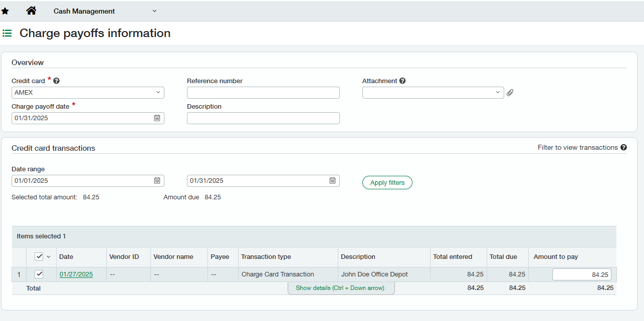Screen dimensions: 644x321
Task: Open calendar for date range end
Action: pyautogui.click(x=332, y=181)
